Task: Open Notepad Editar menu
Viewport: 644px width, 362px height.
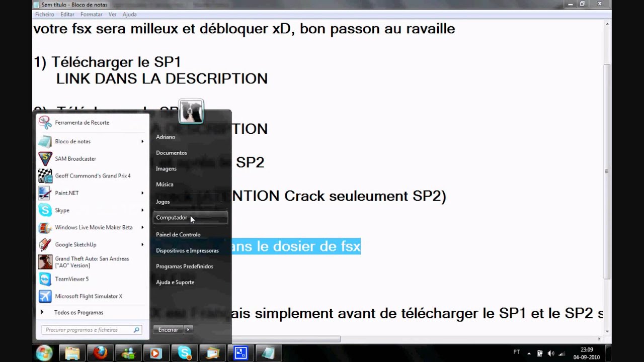Action: (67, 15)
